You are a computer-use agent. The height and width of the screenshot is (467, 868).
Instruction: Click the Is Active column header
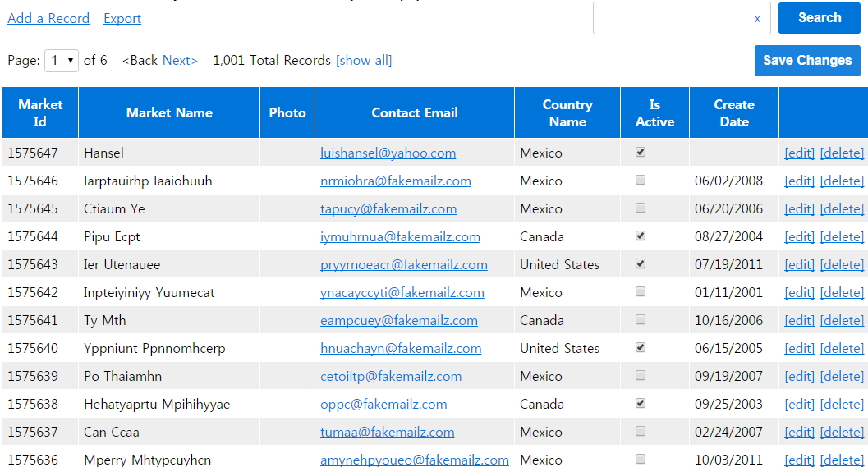(x=654, y=113)
